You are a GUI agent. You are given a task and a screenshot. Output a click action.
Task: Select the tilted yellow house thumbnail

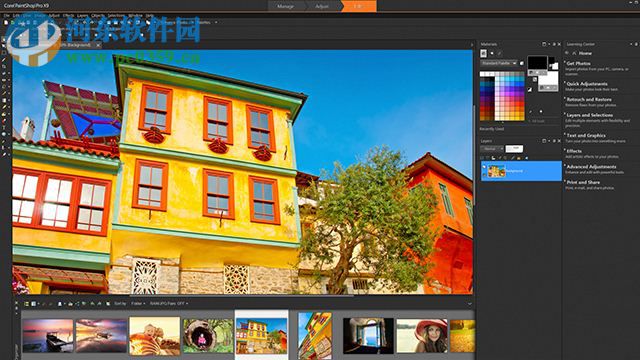315,336
